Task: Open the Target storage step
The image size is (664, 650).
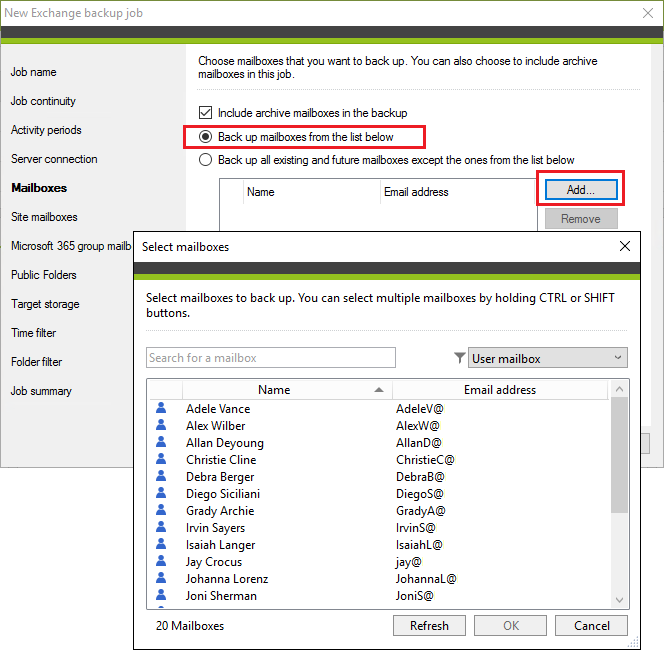Action: click(x=45, y=304)
